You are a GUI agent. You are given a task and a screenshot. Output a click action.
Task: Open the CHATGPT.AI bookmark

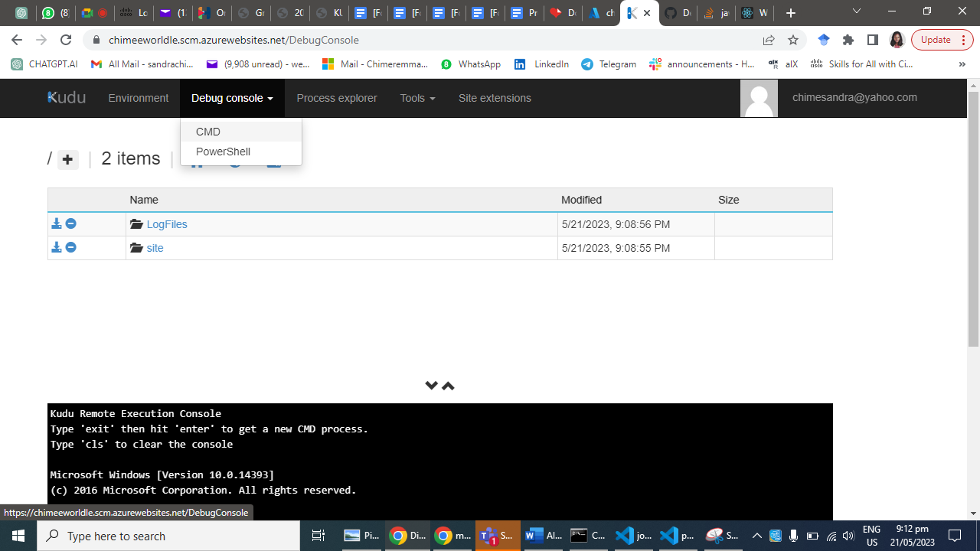click(44, 64)
